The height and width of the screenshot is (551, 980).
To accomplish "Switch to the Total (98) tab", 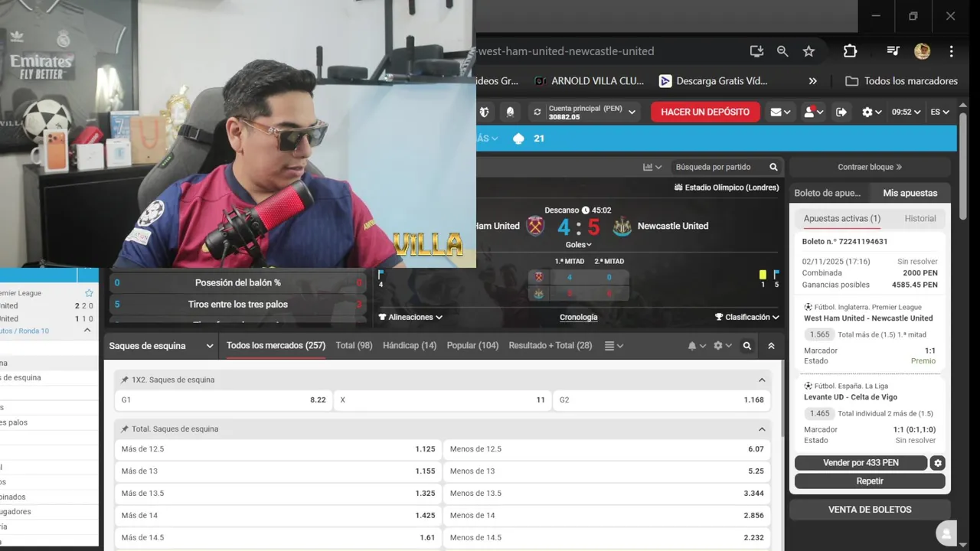I will point(354,346).
